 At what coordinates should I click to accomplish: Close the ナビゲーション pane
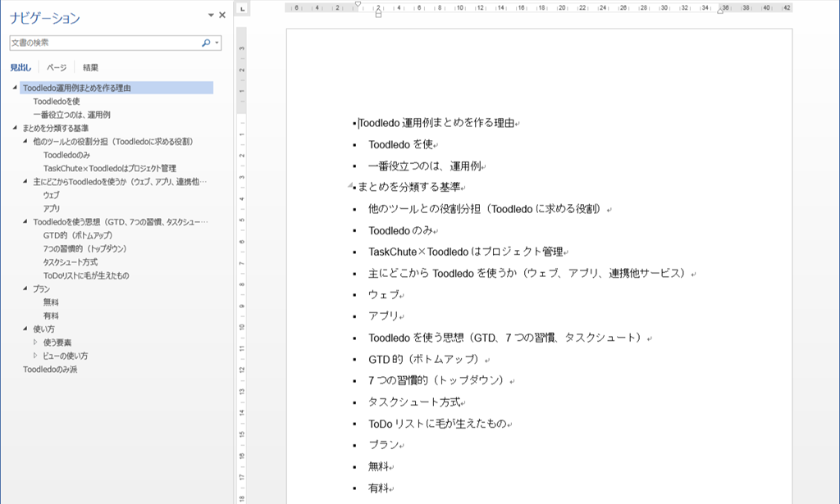[222, 15]
